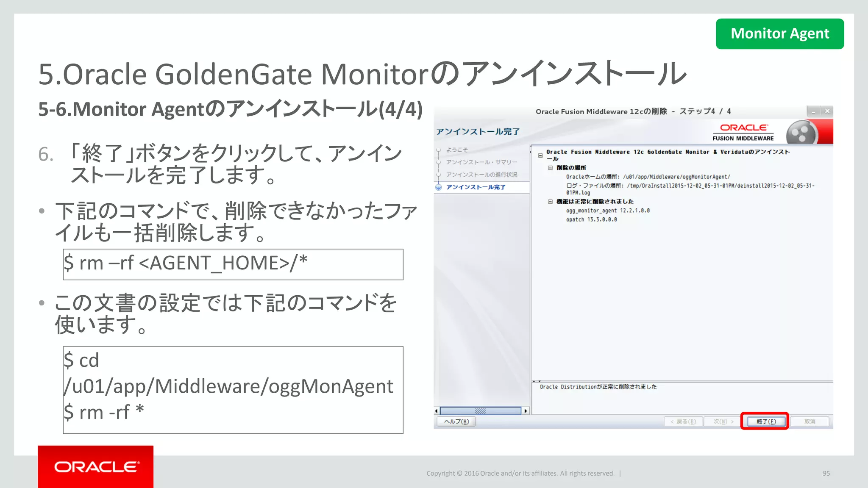Collapse the 機能は正常に削除されました node
This screenshot has height=488, width=868.
click(550, 202)
